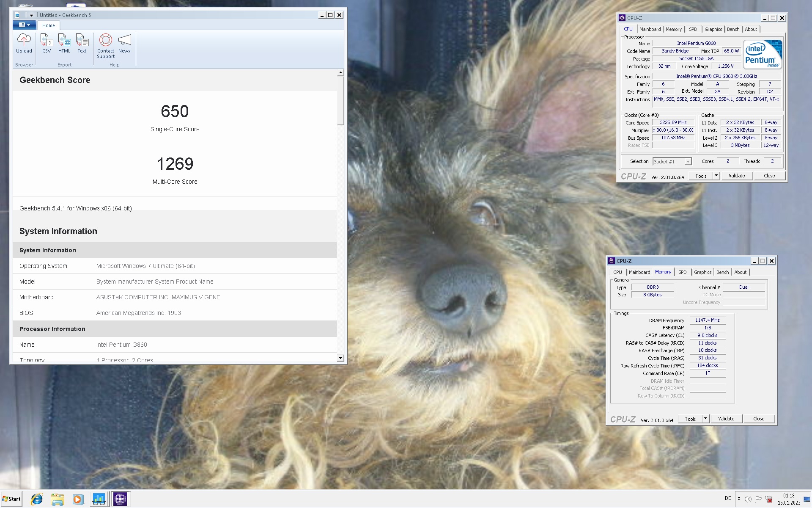This screenshot has height=508, width=812.
Task: Show hidden tray icons arrow
Action: pos(739,499)
